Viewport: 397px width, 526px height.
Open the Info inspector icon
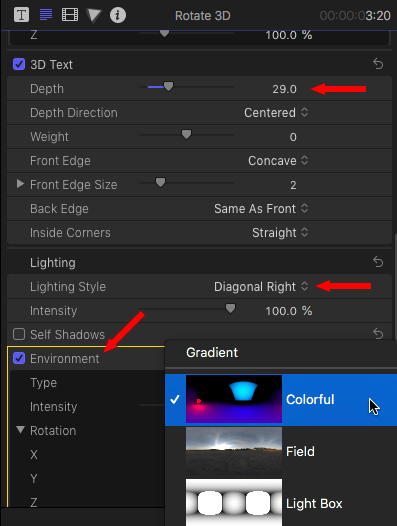click(x=118, y=15)
